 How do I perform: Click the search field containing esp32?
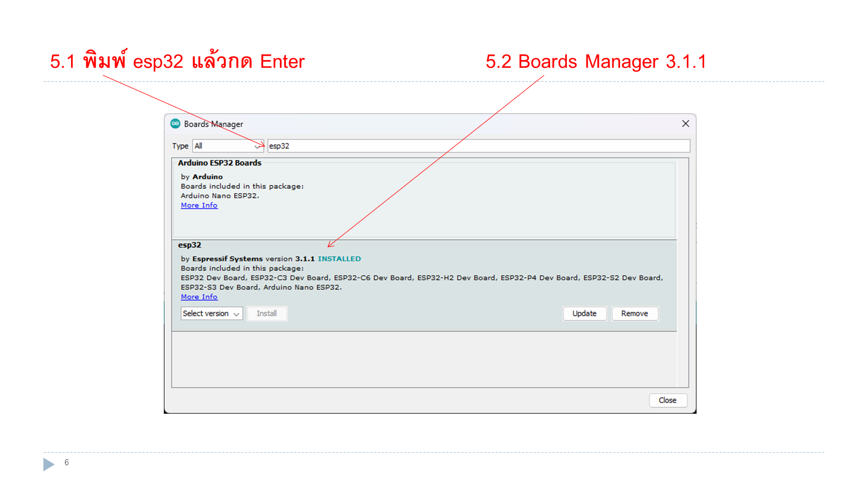point(478,146)
